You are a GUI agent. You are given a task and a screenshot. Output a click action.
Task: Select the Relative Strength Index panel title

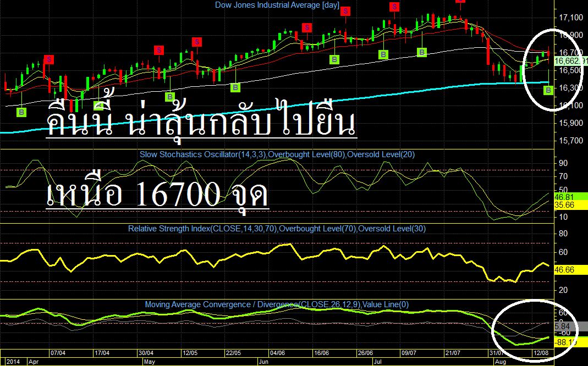pyautogui.click(x=277, y=229)
